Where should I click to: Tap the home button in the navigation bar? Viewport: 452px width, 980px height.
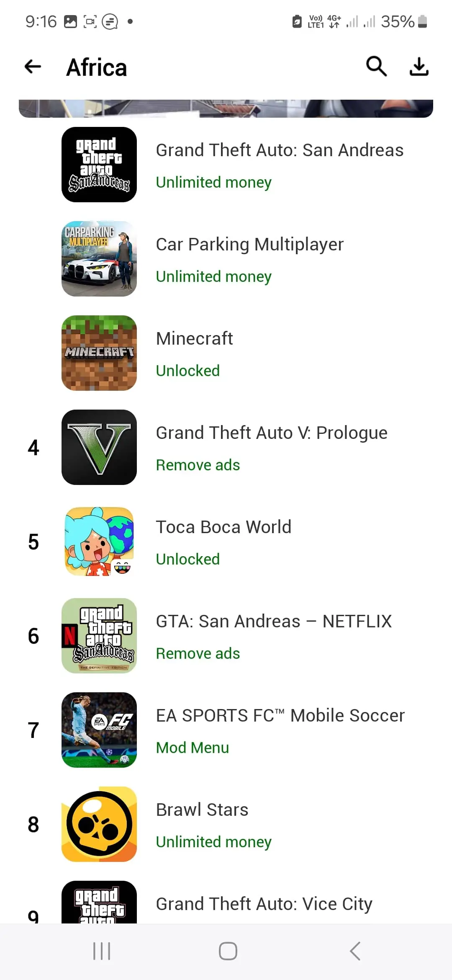point(228,951)
